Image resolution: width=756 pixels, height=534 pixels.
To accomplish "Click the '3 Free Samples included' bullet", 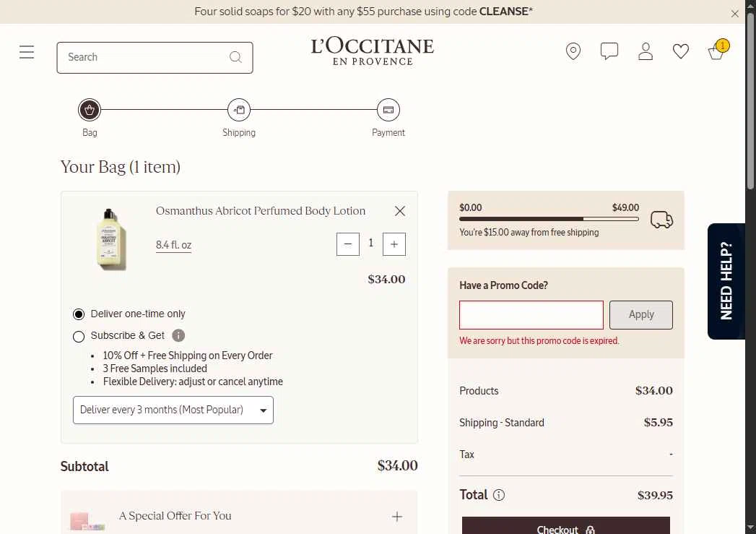I will (x=155, y=369).
